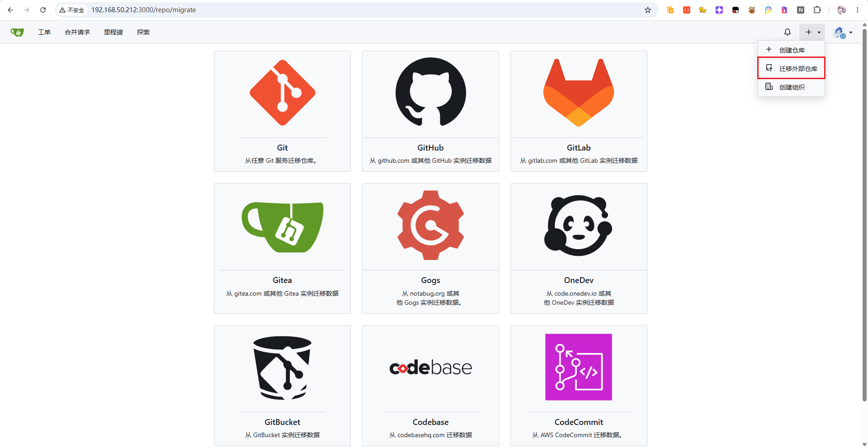Open the user avatar menu
This screenshot has width=868, height=448.
pyautogui.click(x=843, y=32)
